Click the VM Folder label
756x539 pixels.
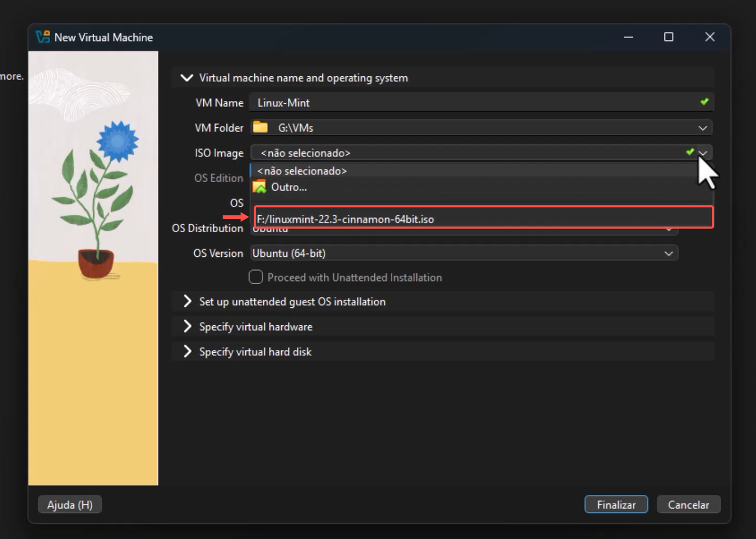click(x=219, y=128)
